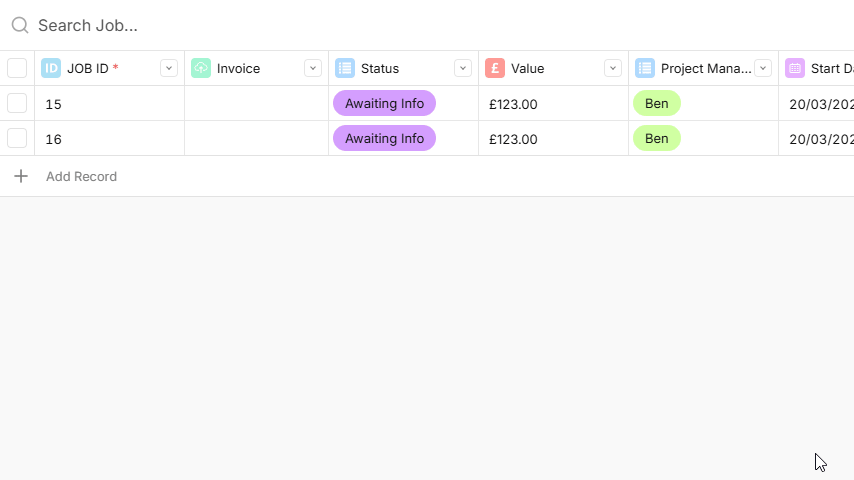Image resolution: width=854 pixels, height=480 pixels.
Task: Open the JOB ID column dropdown
Action: 169,68
